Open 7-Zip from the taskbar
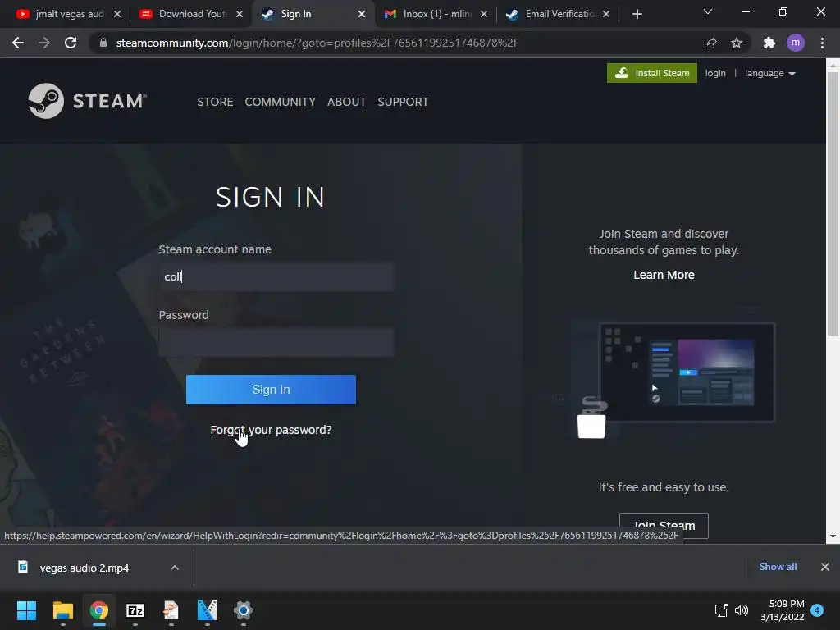 coord(135,610)
